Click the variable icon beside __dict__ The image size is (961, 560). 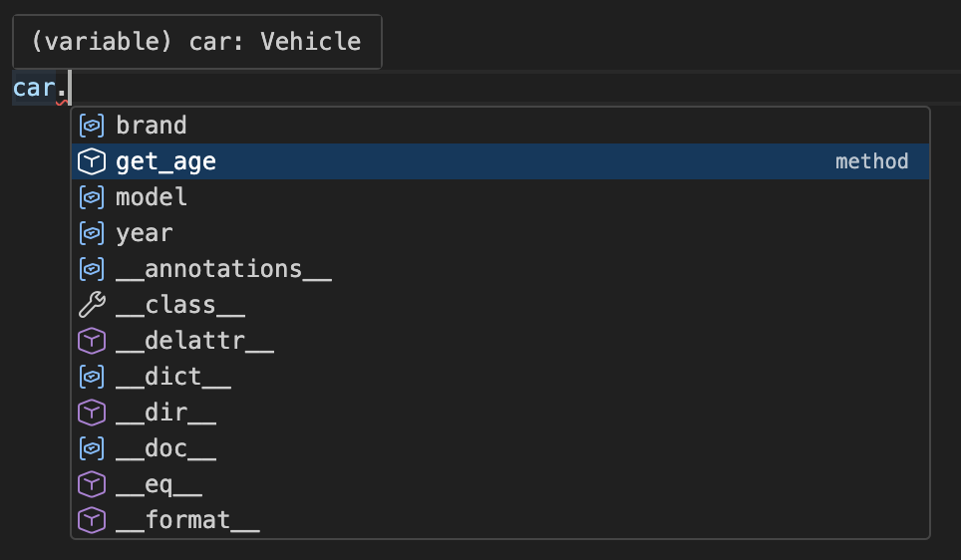pos(92,377)
